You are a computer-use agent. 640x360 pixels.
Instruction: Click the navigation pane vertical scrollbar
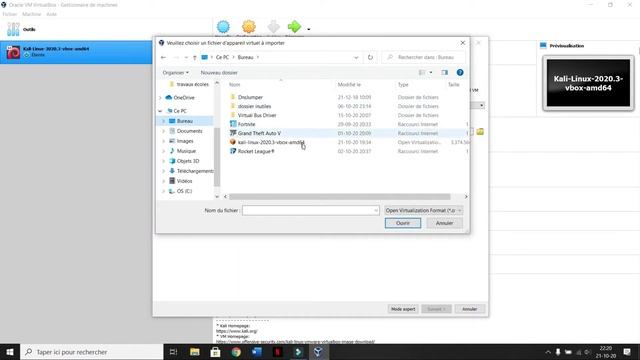(x=217, y=157)
